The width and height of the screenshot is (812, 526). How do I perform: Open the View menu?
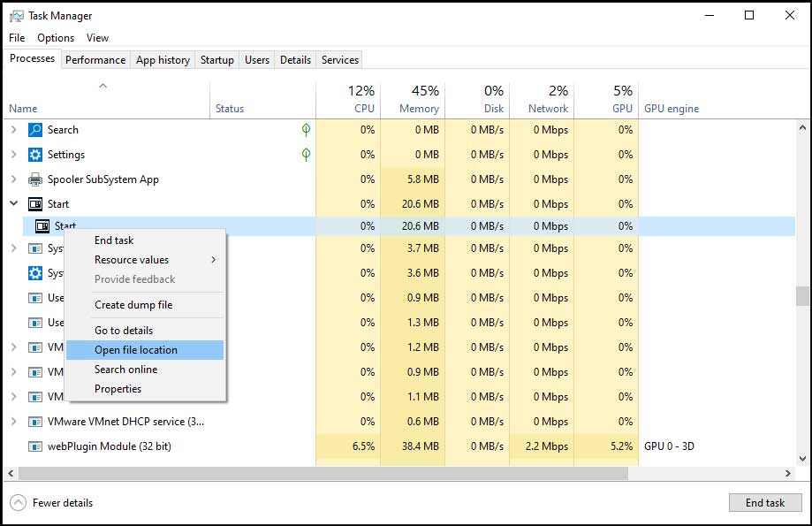[x=97, y=38]
